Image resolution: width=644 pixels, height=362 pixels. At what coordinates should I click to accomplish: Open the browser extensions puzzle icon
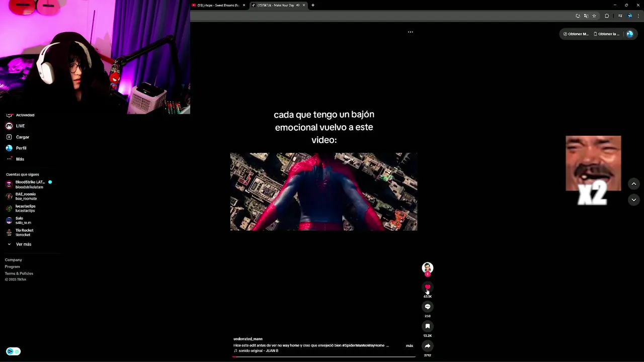(x=607, y=16)
